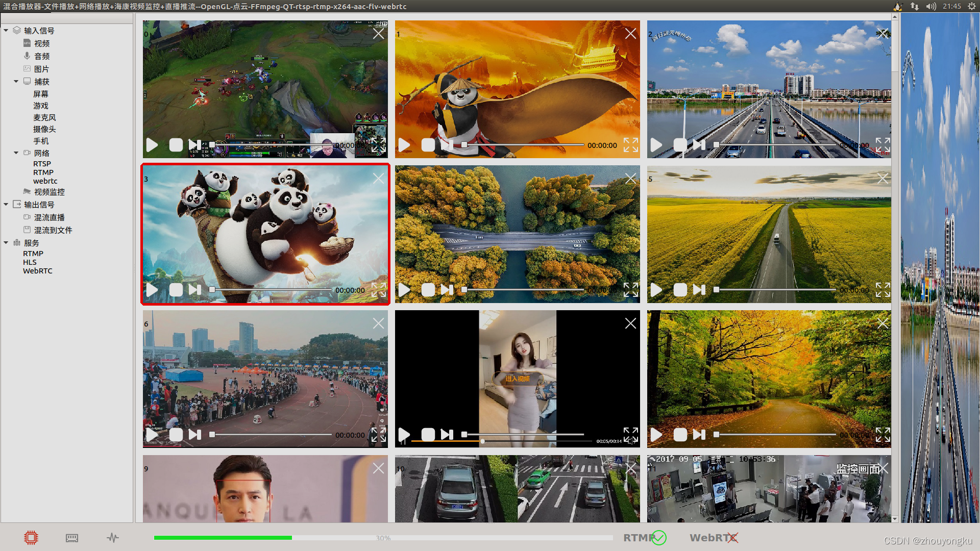Open clock showing 21:45
980x551 pixels.
click(x=952, y=6)
